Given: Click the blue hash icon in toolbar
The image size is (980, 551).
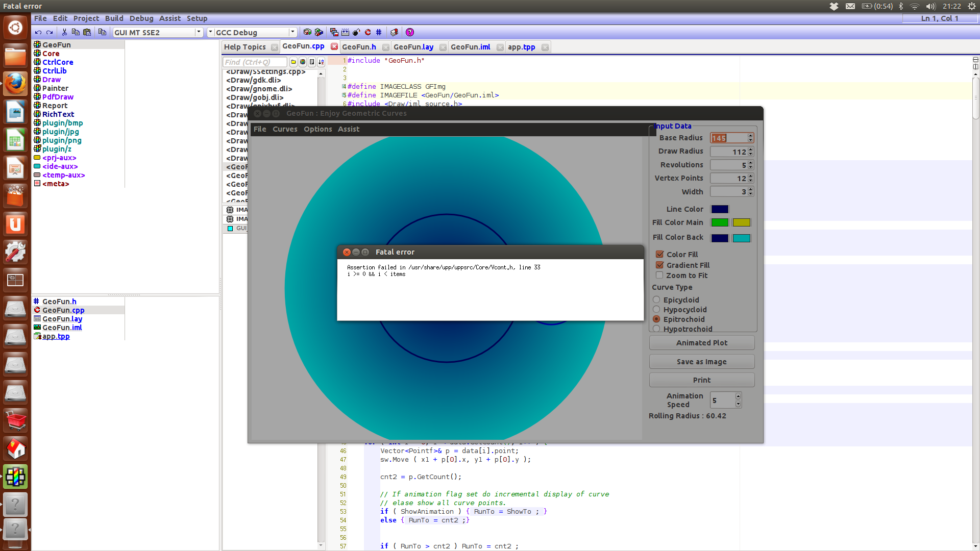Looking at the screenshot, I should point(379,32).
